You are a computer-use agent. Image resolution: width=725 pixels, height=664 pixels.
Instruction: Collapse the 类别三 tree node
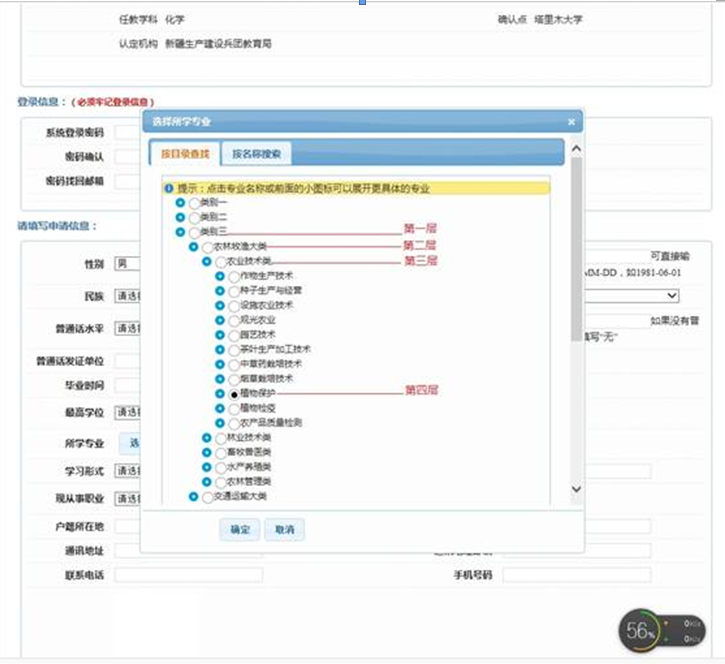[x=180, y=232]
